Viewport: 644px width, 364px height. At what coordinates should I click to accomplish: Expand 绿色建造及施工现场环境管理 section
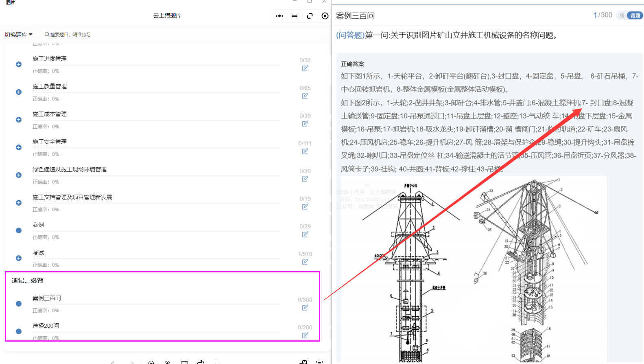[x=19, y=175]
